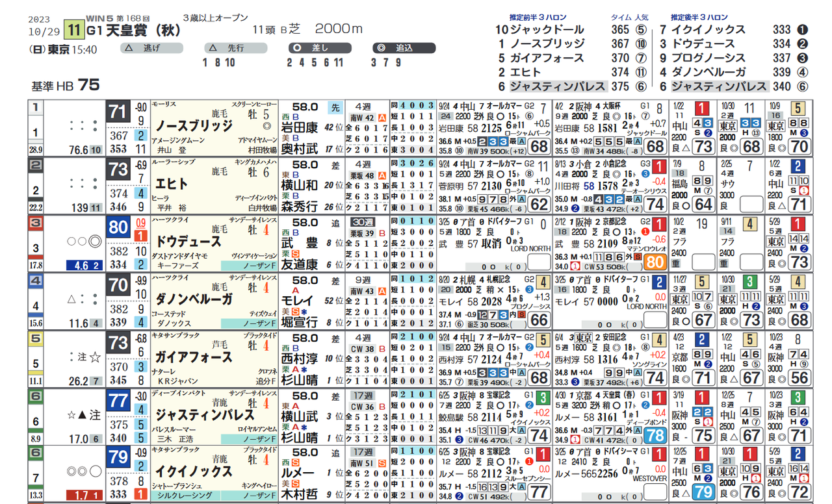
Task: Click owner KRジャパン
Action: [179, 380]
